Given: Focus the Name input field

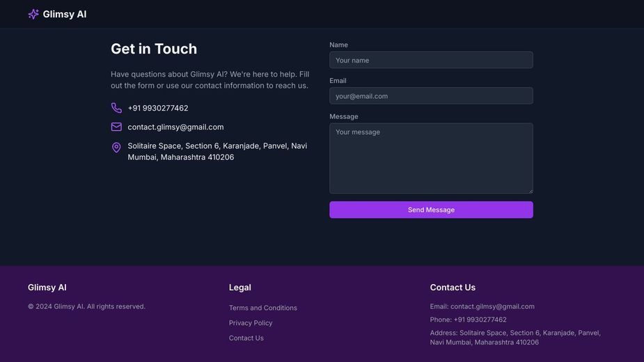Looking at the screenshot, I should (431, 60).
